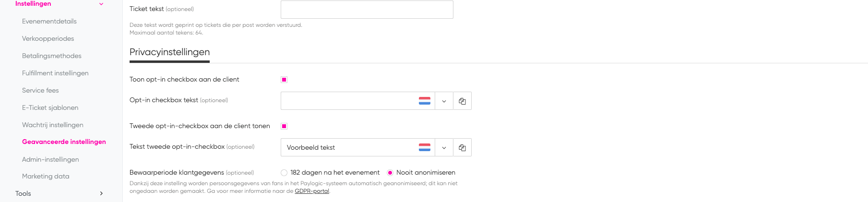Select the Nooit anonimiseren radio button
868x202 pixels.
coord(390,173)
